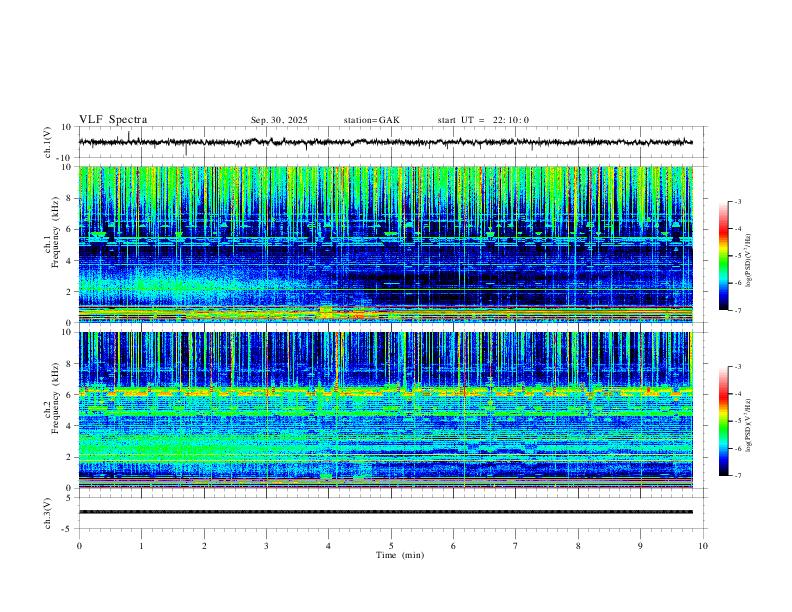Screen dimensions: 792x612
Task: Click time-axis tick label "2"
Action: click(204, 546)
